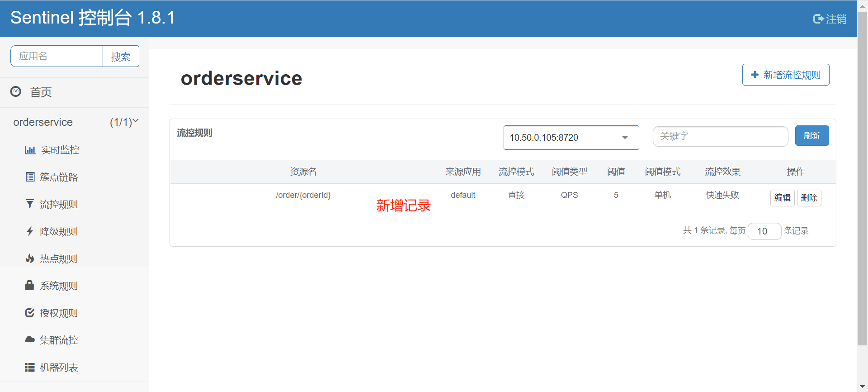The width and height of the screenshot is (868, 392).
Task: Click the Sentinel 控制台 1.8.1 title
Action: 93,18
